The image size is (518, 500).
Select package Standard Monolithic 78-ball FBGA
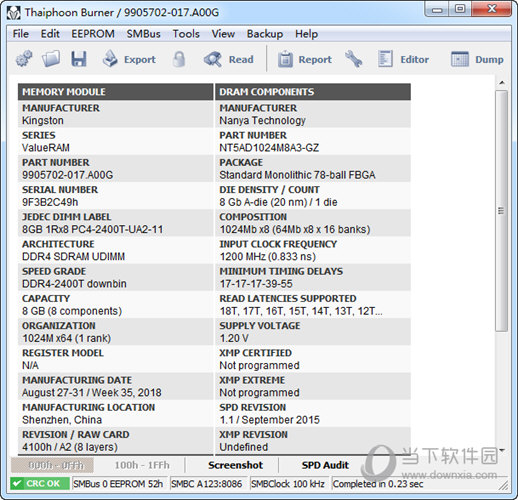[297, 175]
